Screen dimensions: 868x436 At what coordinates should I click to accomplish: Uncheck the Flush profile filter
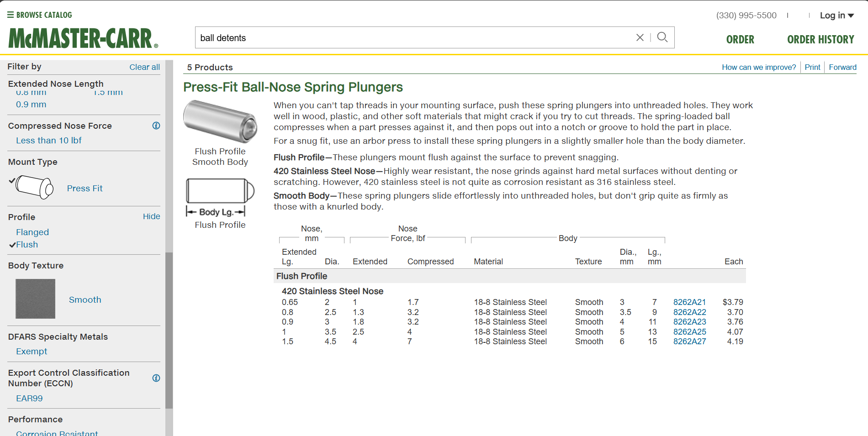tap(27, 245)
